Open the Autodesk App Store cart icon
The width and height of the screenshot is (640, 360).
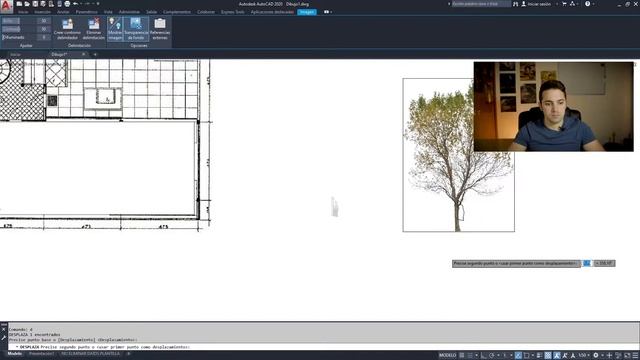coord(564,4)
